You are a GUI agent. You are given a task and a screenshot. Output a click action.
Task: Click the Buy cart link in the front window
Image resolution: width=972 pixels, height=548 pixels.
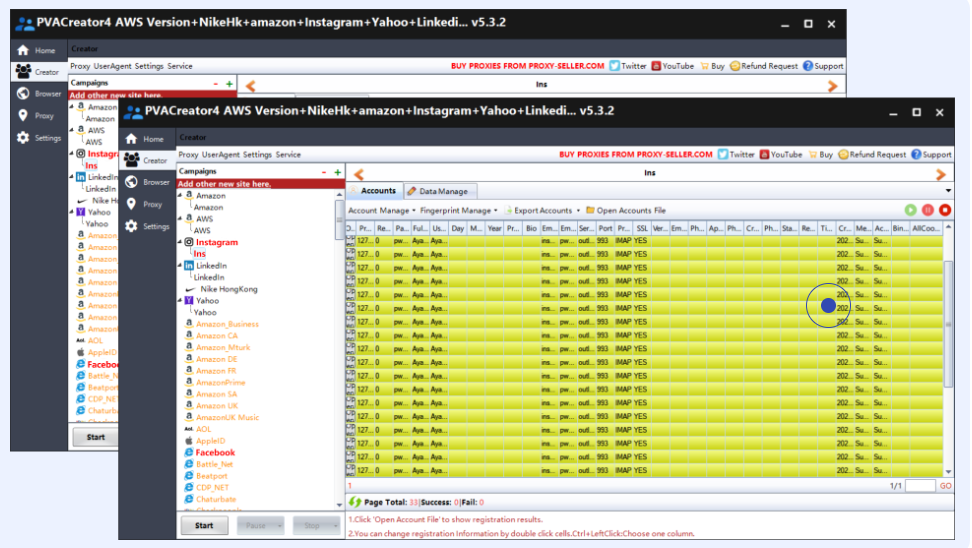(x=820, y=154)
